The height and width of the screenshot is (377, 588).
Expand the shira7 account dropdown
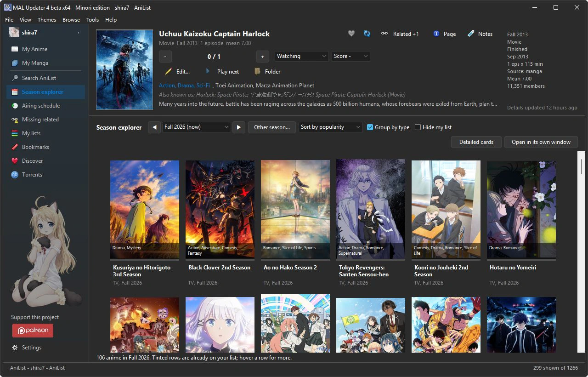[78, 33]
